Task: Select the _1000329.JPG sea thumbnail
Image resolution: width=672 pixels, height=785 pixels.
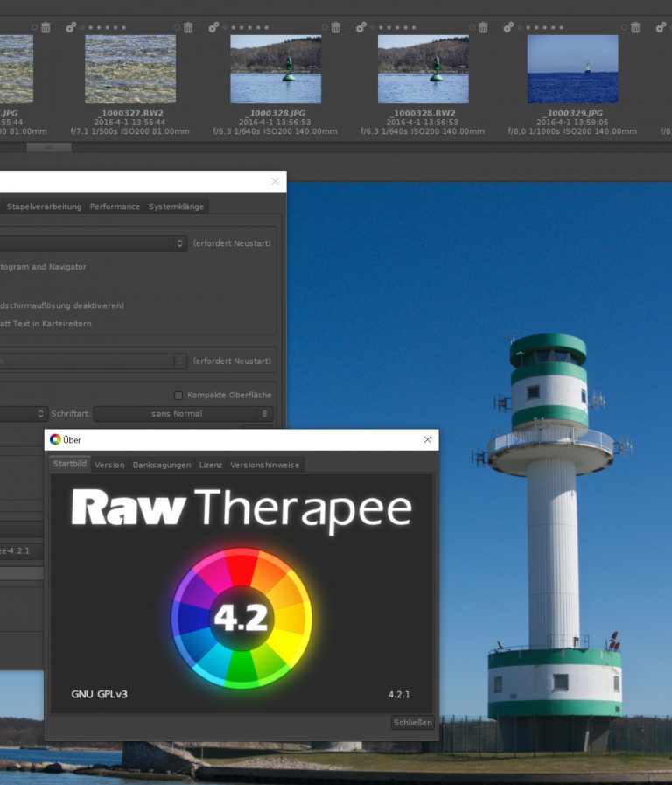Action: pos(573,69)
